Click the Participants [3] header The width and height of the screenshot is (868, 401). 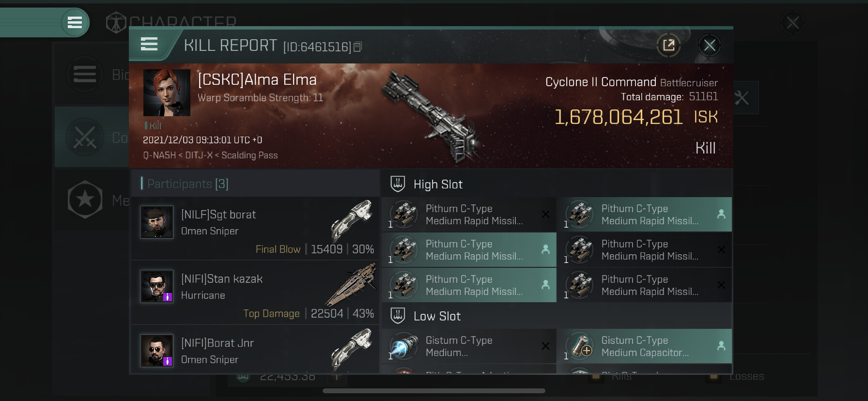point(188,184)
